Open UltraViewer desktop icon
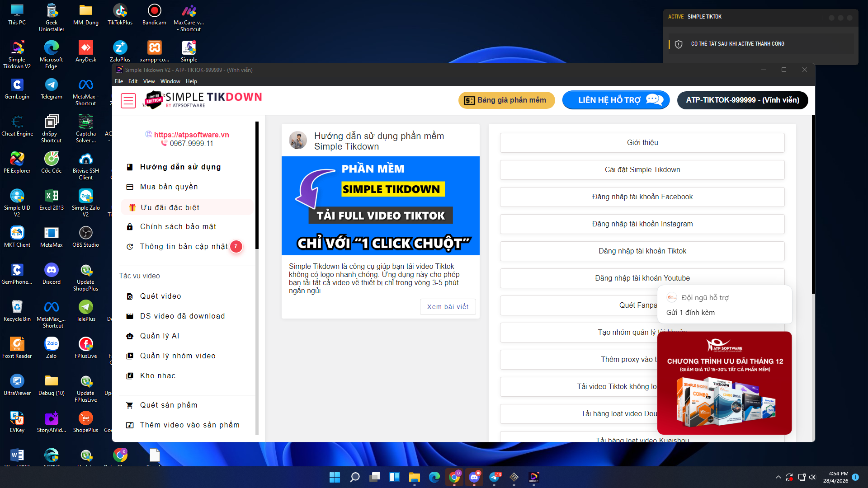 tap(17, 385)
